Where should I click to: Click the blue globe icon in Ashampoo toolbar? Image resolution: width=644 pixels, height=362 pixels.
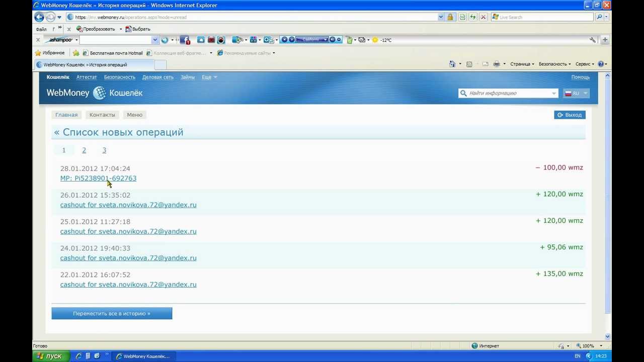[x=165, y=40]
